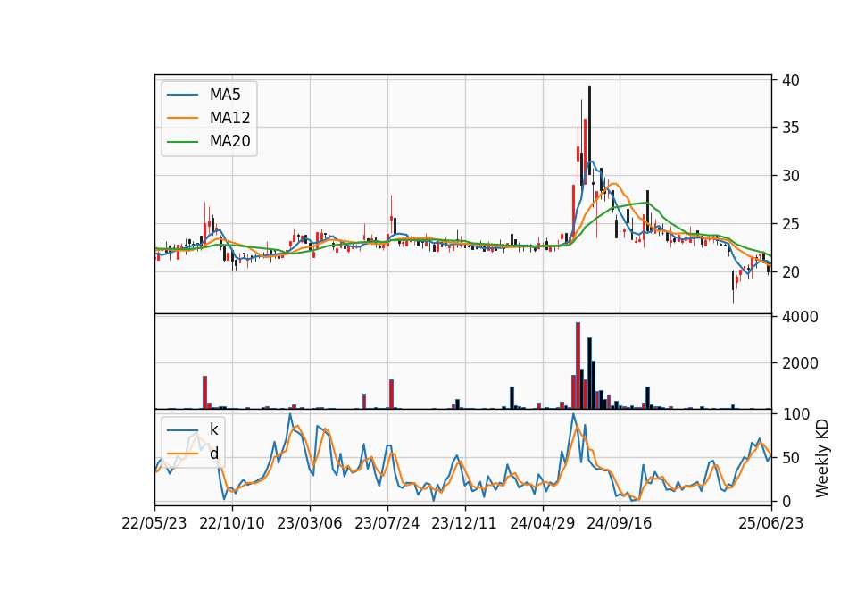This screenshot has width=857, height=616.
Task: Click the MA12 legend label
Action: [229, 118]
